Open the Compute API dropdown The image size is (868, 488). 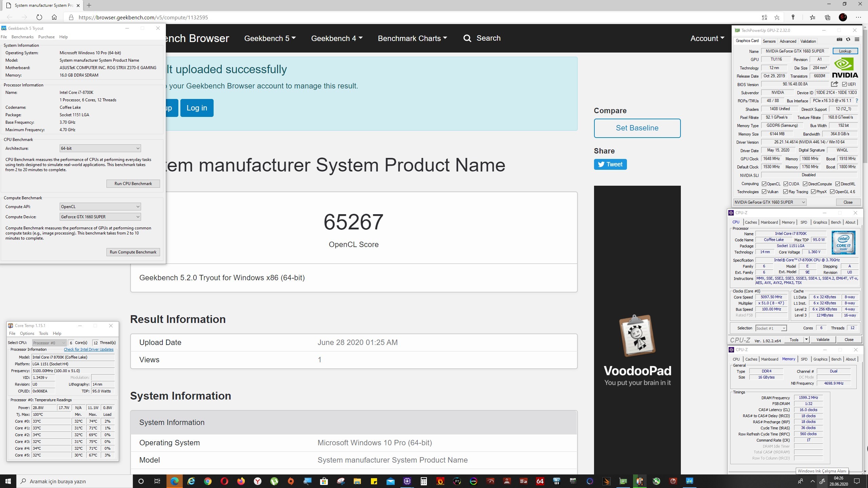(x=100, y=207)
